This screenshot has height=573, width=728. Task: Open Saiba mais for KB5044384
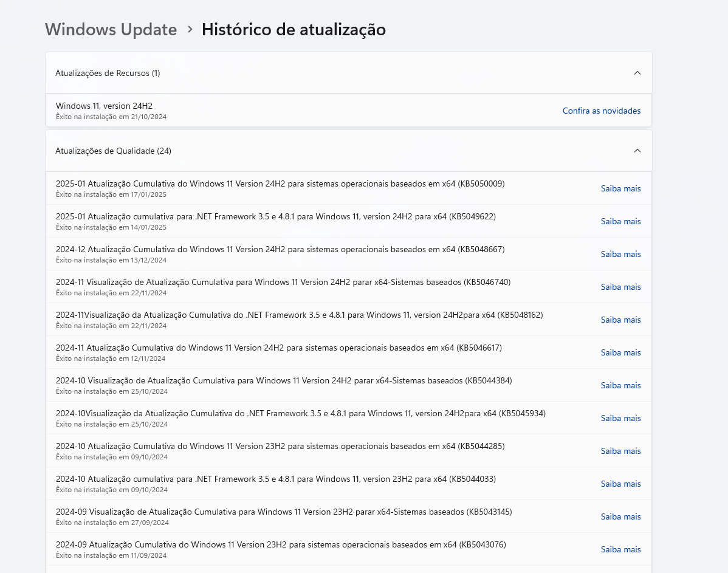620,385
